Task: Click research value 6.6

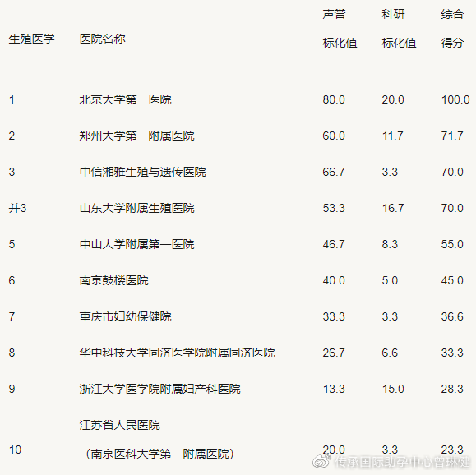Action: pos(390,353)
